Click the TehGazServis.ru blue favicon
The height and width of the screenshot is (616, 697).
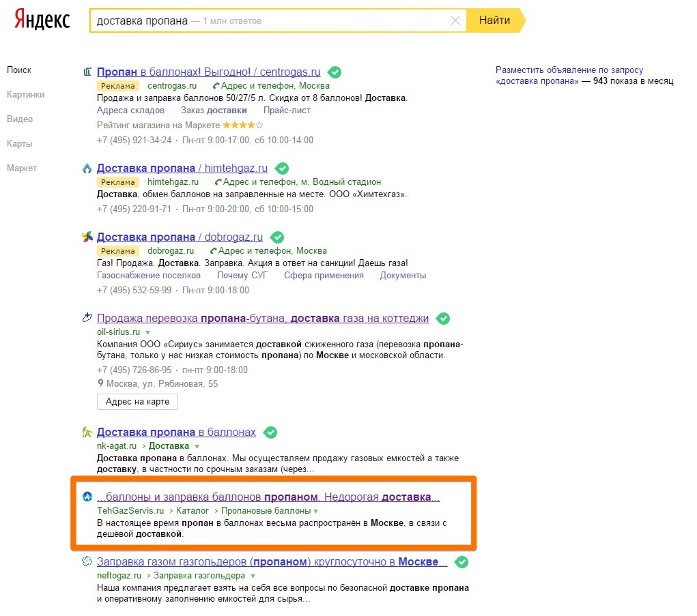87,497
